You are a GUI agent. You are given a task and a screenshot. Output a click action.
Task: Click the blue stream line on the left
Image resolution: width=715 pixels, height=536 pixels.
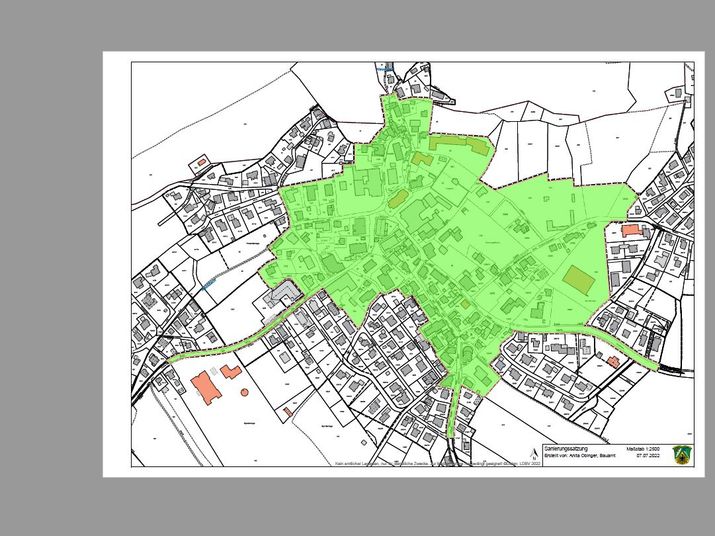coord(209,286)
